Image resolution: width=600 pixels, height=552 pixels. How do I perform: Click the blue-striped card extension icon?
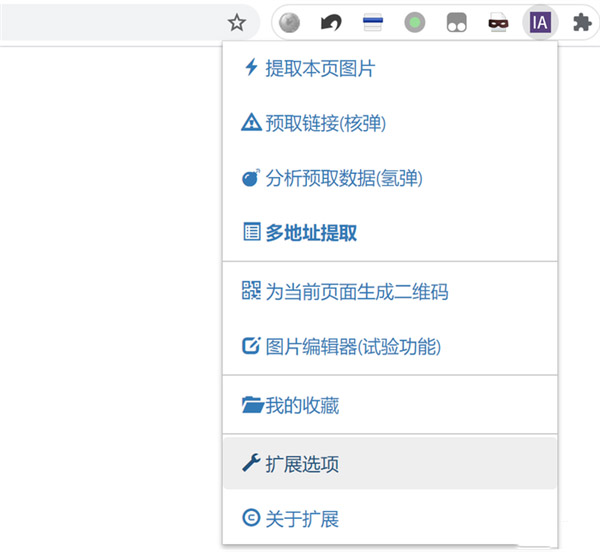pyautogui.click(x=373, y=22)
